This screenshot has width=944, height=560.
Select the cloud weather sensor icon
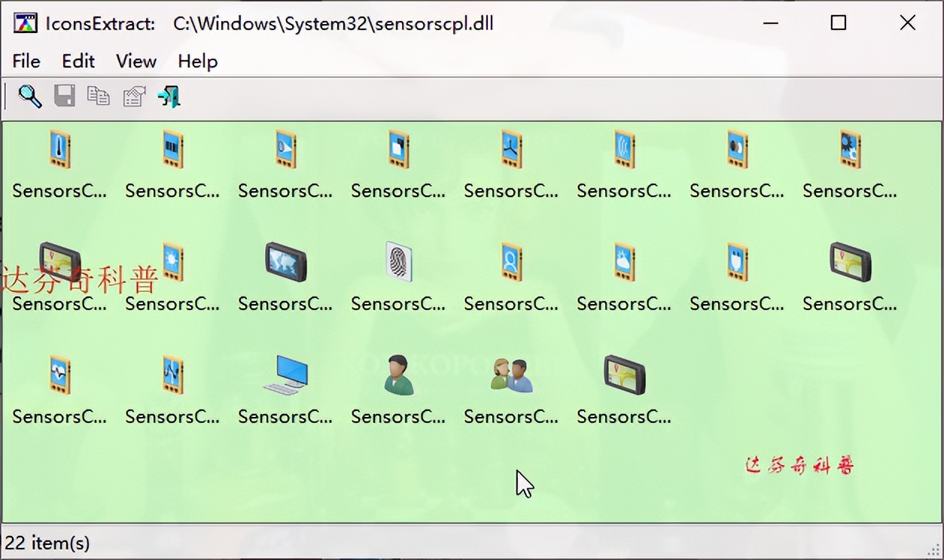624,262
